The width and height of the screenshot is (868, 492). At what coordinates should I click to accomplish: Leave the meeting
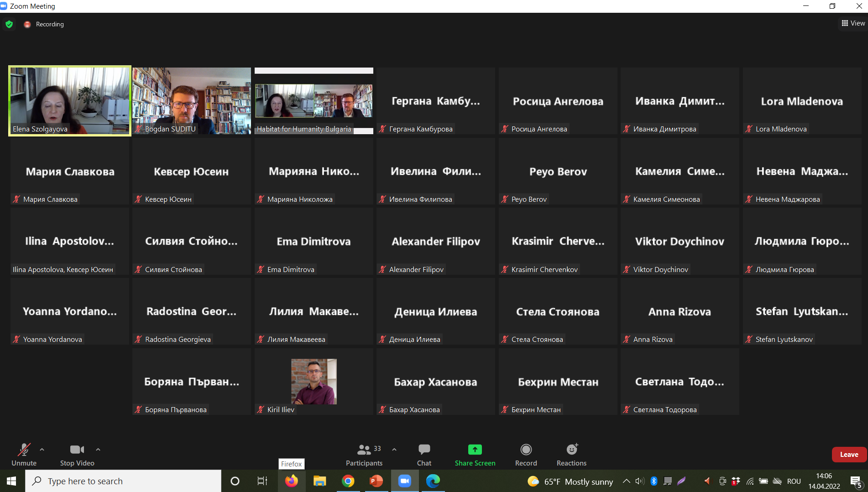coord(849,455)
